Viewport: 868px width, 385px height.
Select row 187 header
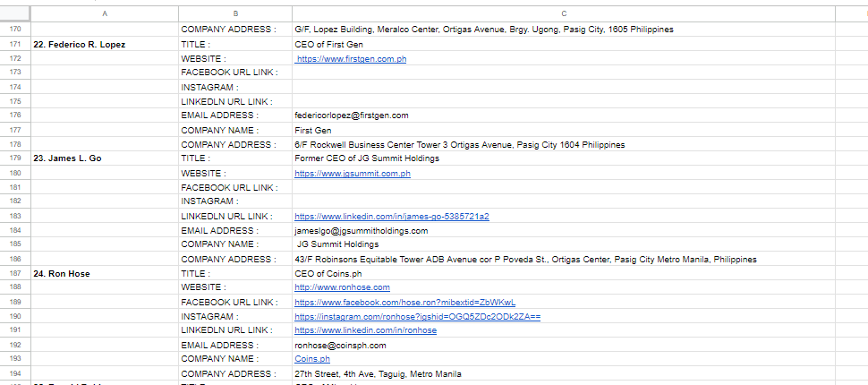pyautogui.click(x=15, y=273)
